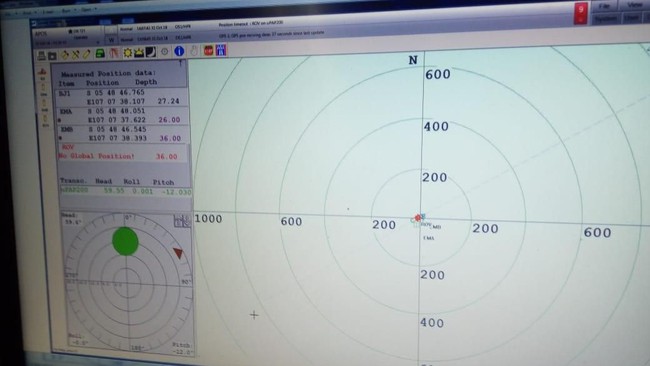Viewport: 650px width, 366px height.
Task: Open the System menu button
Action: pyautogui.click(x=606, y=19)
